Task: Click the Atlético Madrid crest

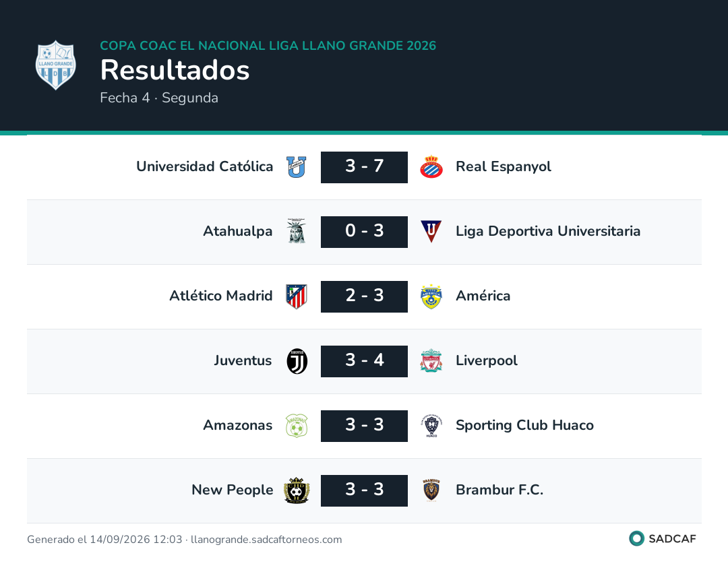Action: tap(296, 296)
